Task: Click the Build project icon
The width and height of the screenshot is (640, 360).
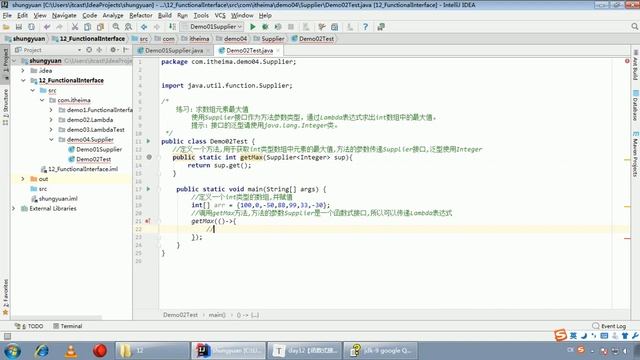Action: coord(172,27)
